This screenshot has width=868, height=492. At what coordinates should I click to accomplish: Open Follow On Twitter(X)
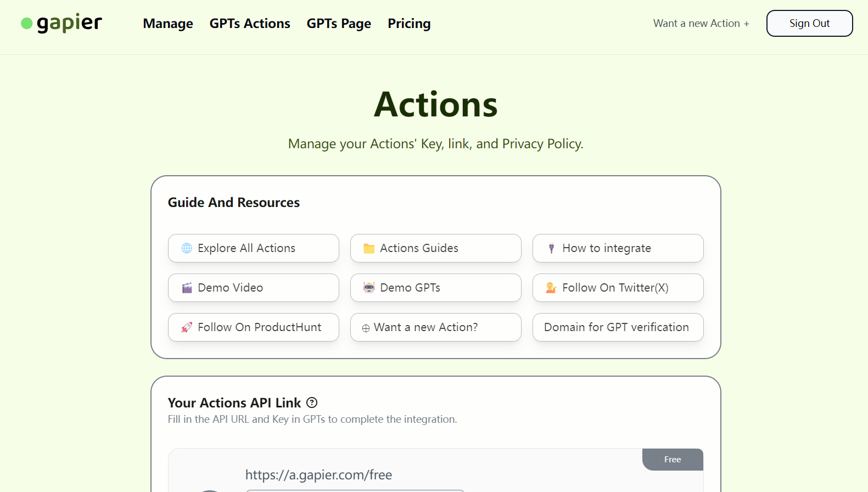point(618,288)
